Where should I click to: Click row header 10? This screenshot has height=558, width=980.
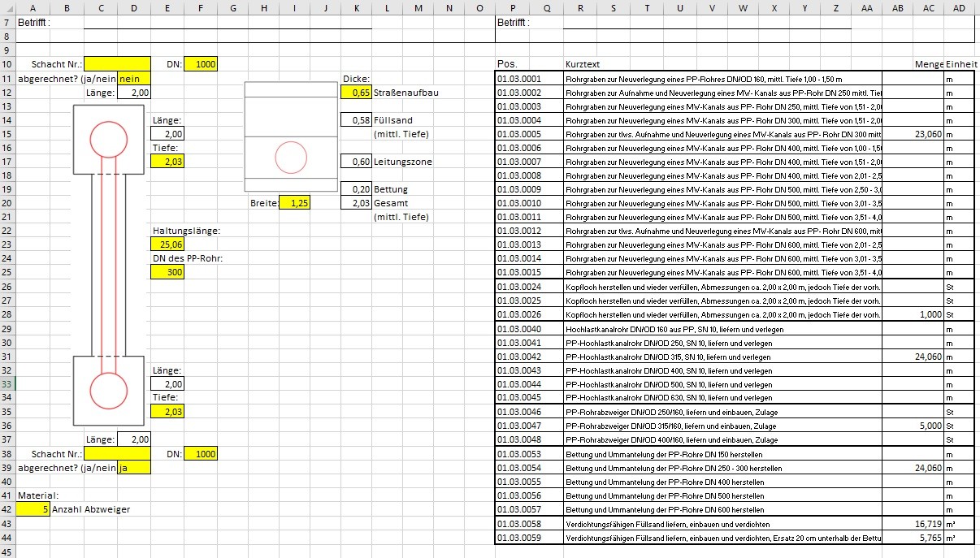(x=7, y=64)
